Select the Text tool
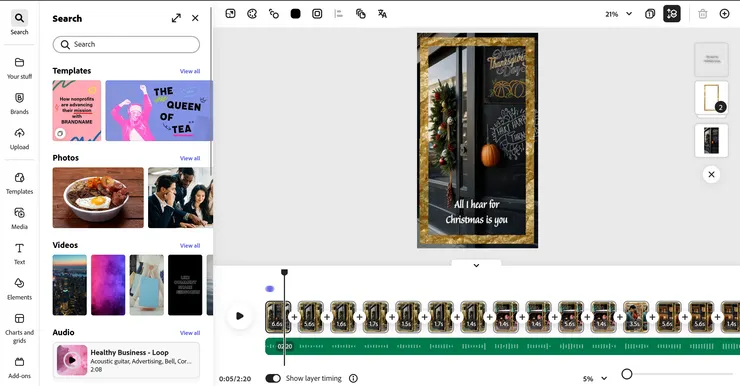The height and width of the screenshot is (386, 740). pyautogui.click(x=19, y=253)
